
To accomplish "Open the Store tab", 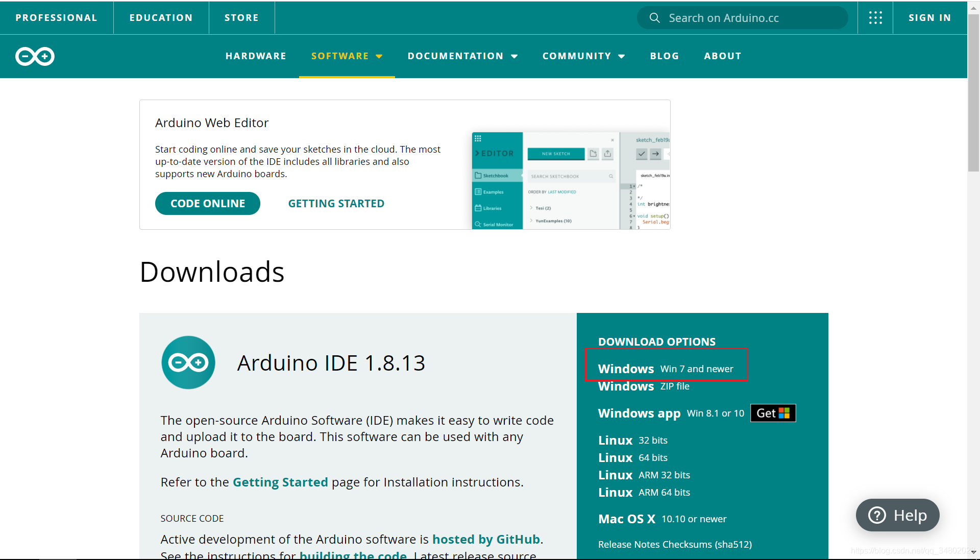I will click(242, 18).
